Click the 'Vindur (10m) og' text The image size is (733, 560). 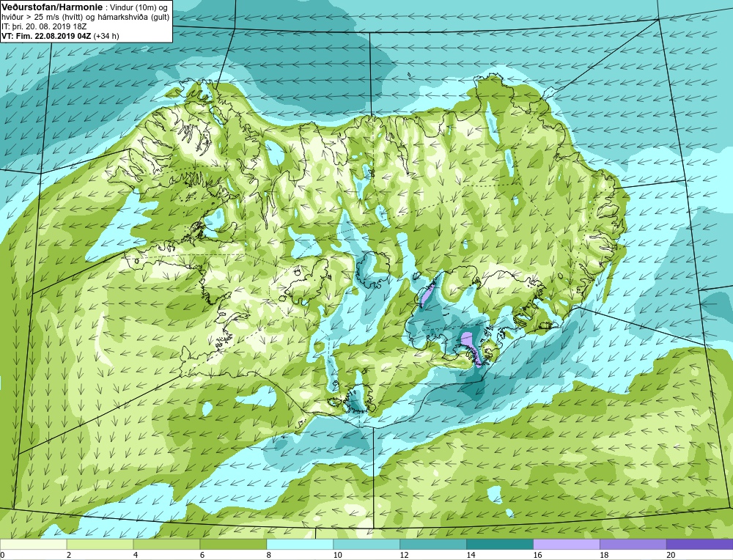140,8
